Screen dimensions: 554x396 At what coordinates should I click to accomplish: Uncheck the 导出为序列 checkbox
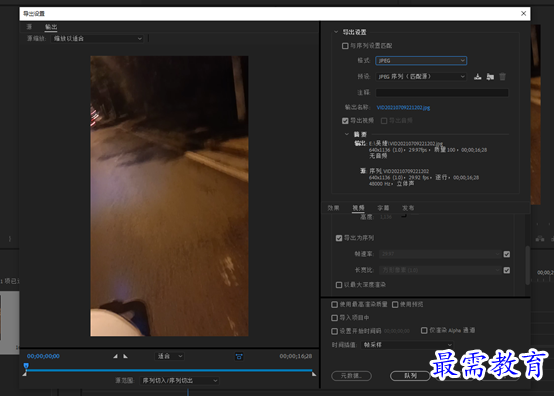point(339,238)
